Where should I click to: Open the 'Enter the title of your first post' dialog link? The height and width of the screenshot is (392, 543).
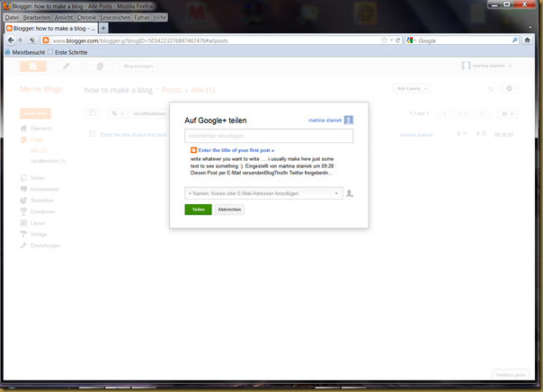pyautogui.click(x=236, y=150)
